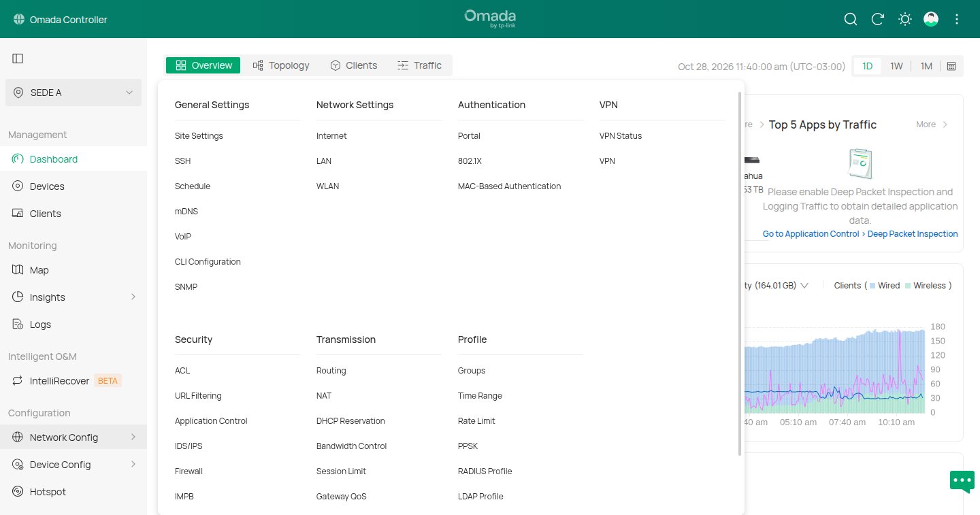Switch to the Traffic tab

(x=419, y=65)
